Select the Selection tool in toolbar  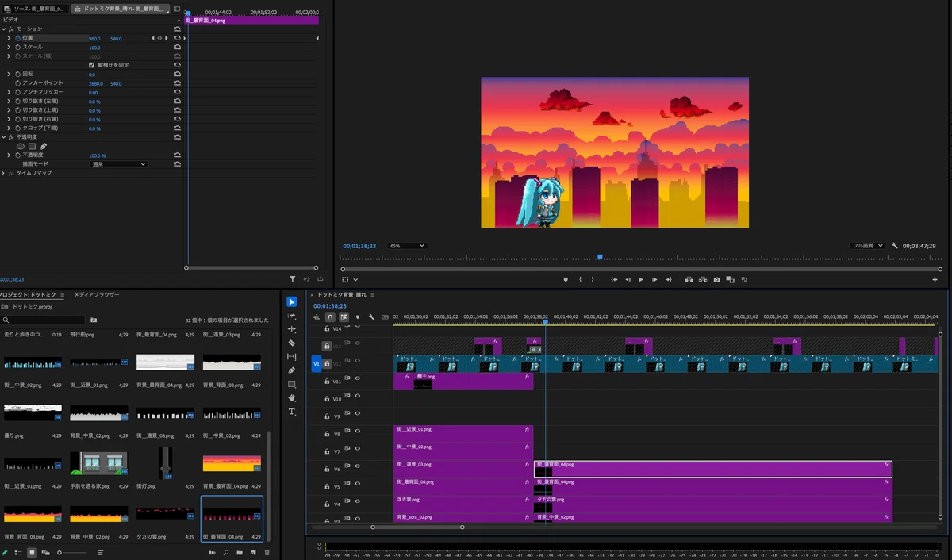click(x=292, y=301)
